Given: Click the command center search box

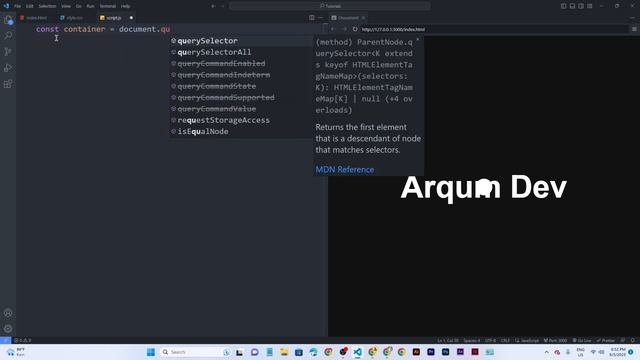Looking at the screenshot, I should 330,6.
